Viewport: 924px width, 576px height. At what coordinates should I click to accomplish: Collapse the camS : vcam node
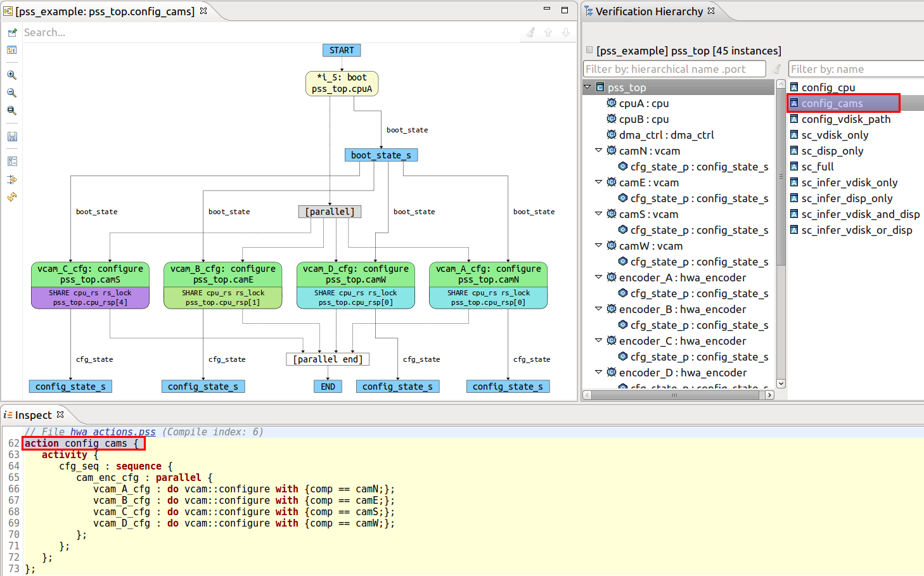pyautogui.click(x=599, y=214)
